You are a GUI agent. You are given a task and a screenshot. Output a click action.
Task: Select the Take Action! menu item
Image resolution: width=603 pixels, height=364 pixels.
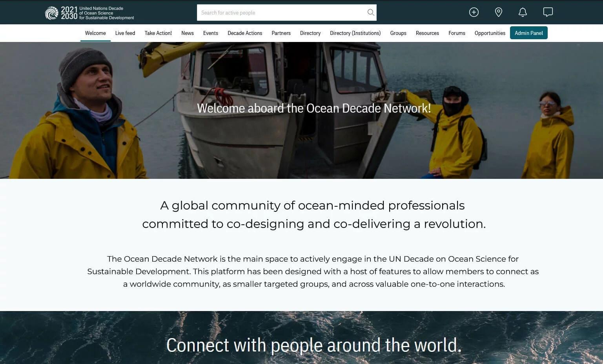pos(158,33)
